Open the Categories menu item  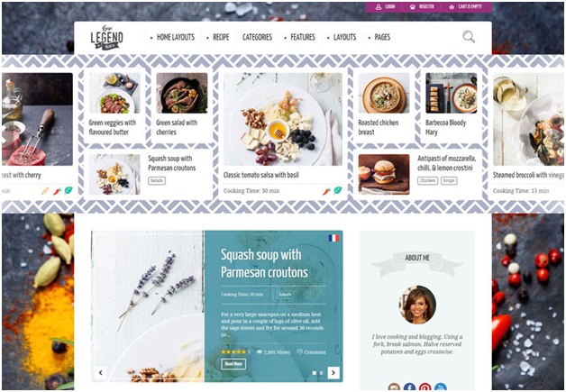point(257,37)
